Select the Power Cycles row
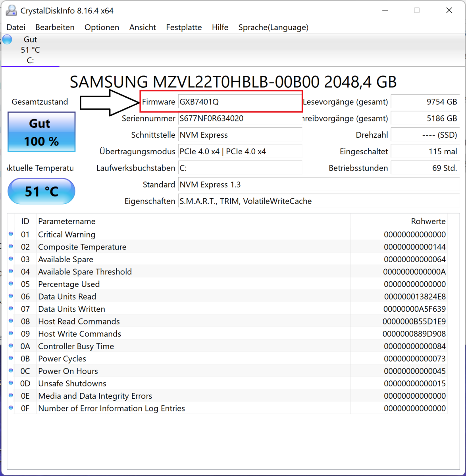Screen dimensions: 466x476 (227, 359)
